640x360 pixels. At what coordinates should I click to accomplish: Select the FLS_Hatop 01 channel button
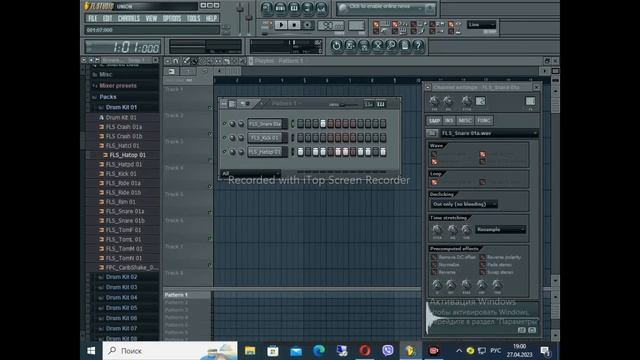pyautogui.click(x=265, y=152)
